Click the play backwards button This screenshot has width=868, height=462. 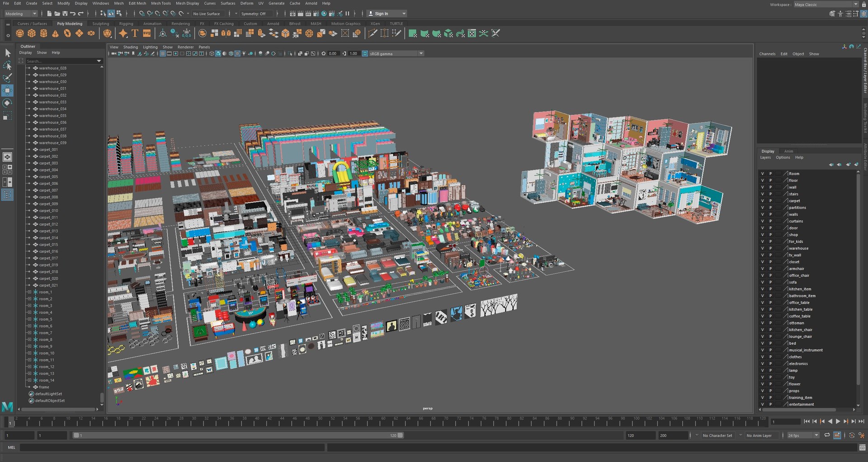click(x=830, y=421)
